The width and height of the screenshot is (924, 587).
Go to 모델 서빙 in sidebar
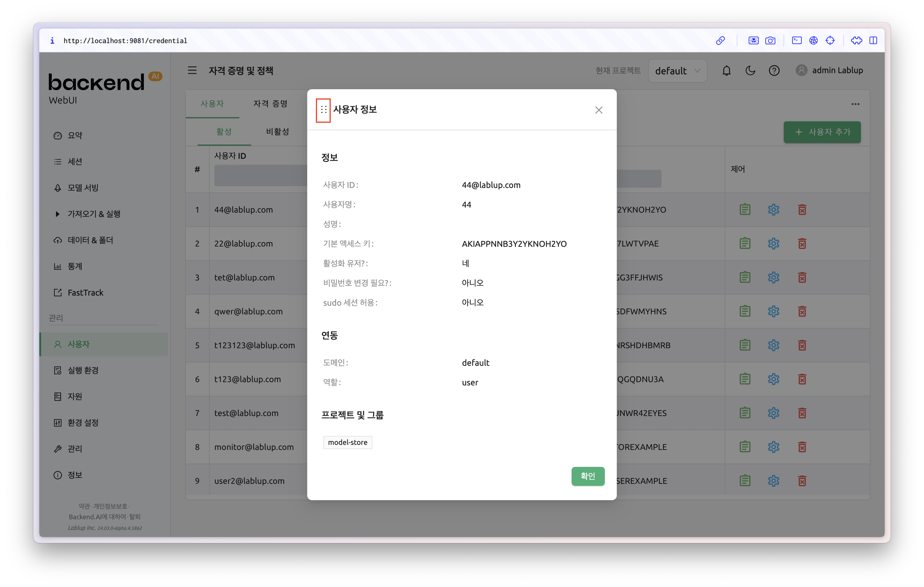pyautogui.click(x=83, y=188)
